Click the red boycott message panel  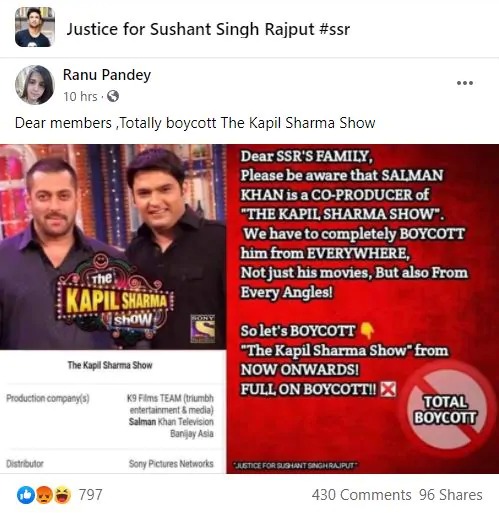(363, 309)
